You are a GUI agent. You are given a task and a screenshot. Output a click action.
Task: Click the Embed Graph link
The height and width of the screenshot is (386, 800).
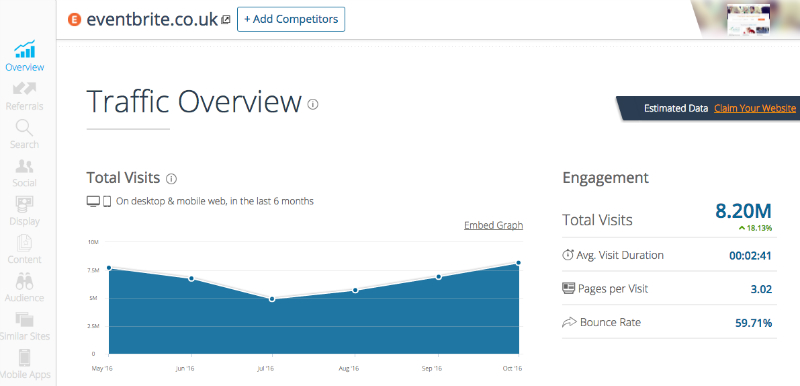[x=493, y=225]
